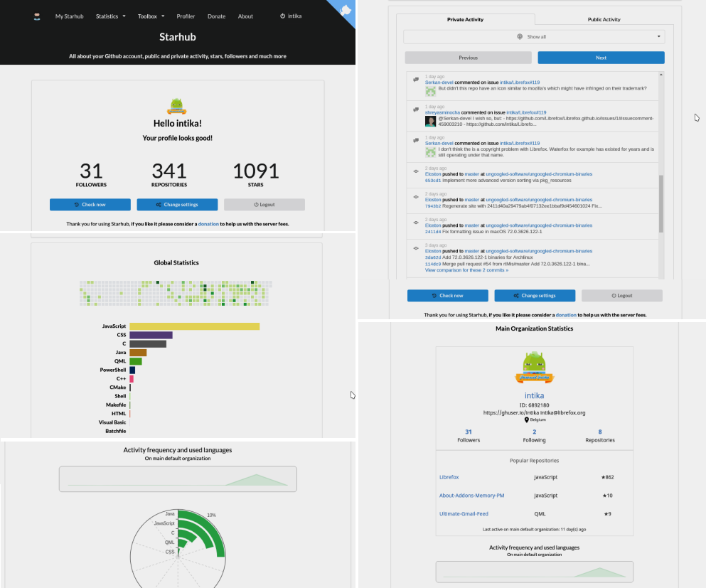Click push icon beside commit 7943b2
This screenshot has width=706, height=588.
pyautogui.click(x=416, y=197)
